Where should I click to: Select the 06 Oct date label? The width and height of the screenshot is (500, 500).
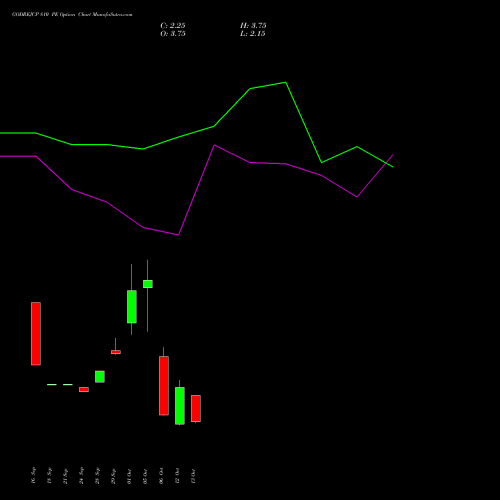point(161,476)
